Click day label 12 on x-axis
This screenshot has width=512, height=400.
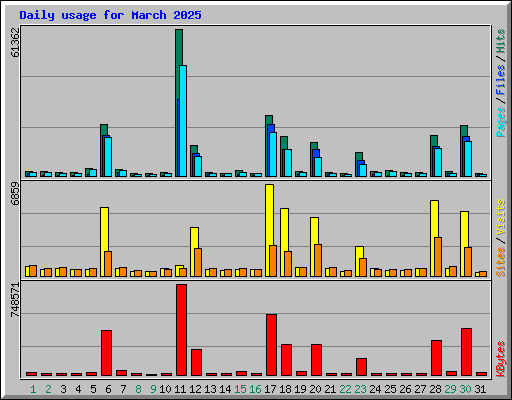[195, 389]
